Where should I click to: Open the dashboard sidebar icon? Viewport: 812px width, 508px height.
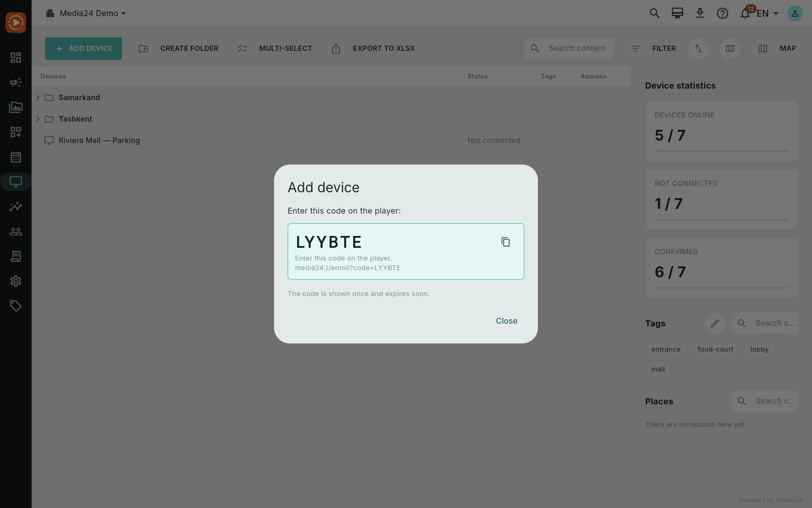click(x=16, y=58)
